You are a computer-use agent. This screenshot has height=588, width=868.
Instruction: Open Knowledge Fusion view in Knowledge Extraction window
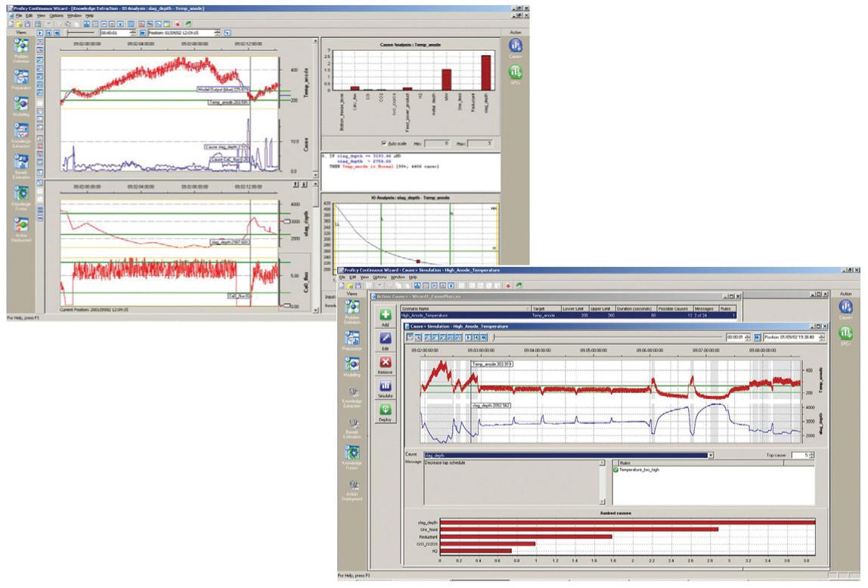[21, 197]
